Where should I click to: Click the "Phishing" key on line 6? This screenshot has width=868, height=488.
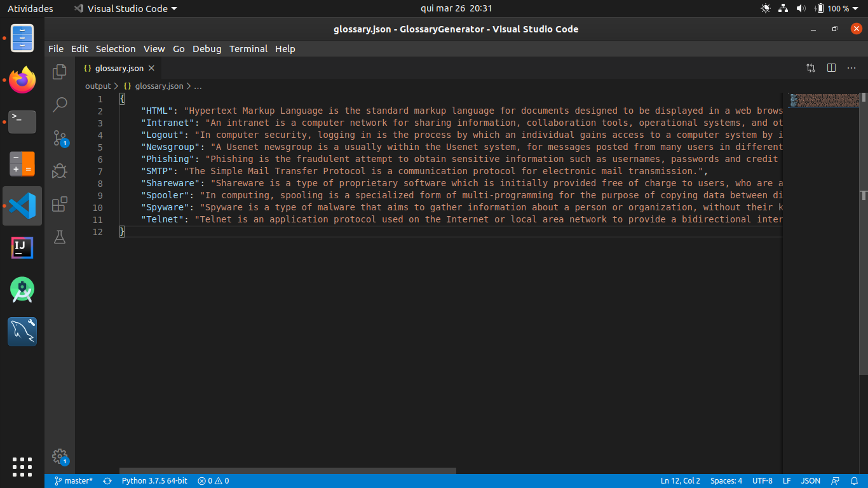tap(168, 159)
